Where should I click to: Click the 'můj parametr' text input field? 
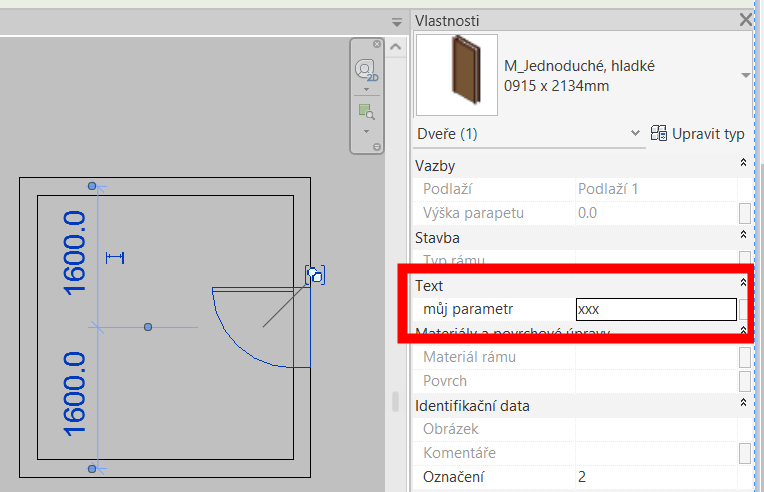(x=655, y=309)
